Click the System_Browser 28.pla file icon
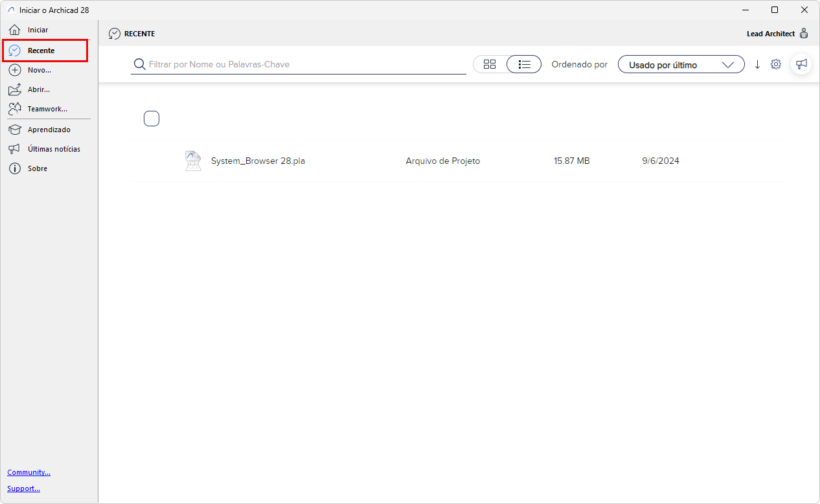Screen dimensions: 820x504 192,161
